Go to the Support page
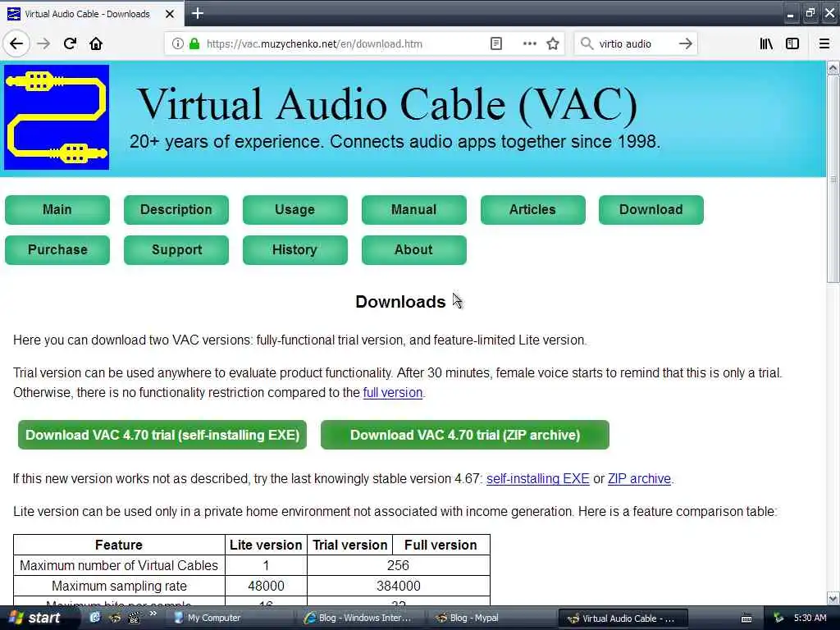Image resolution: width=840 pixels, height=630 pixels. point(176,249)
